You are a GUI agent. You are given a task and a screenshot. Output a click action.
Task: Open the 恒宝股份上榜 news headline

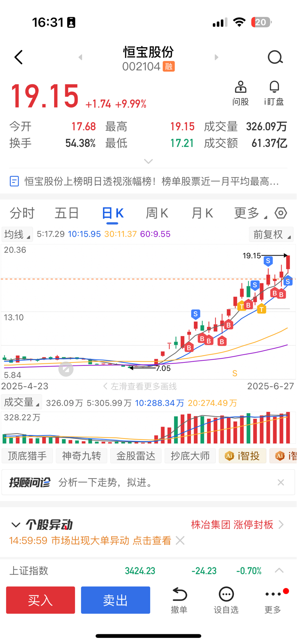click(x=152, y=181)
